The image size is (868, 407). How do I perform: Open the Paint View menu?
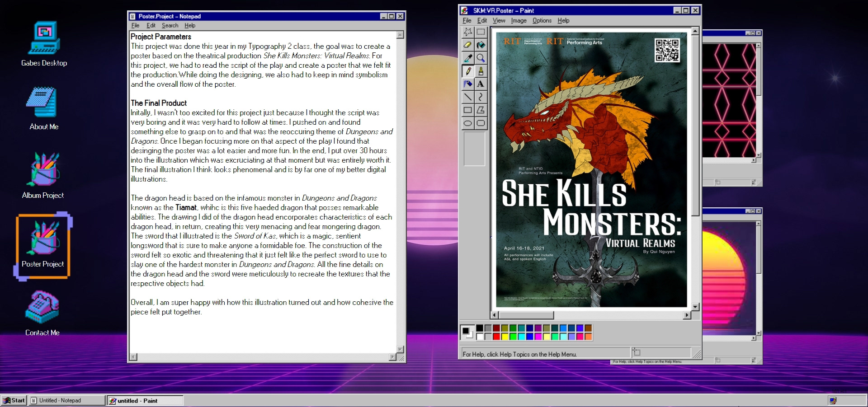(499, 20)
